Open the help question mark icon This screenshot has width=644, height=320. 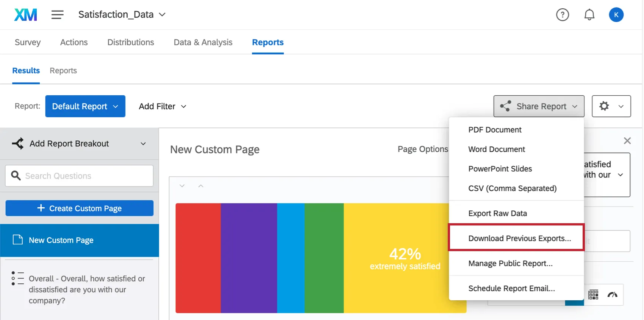click(562, 15)
